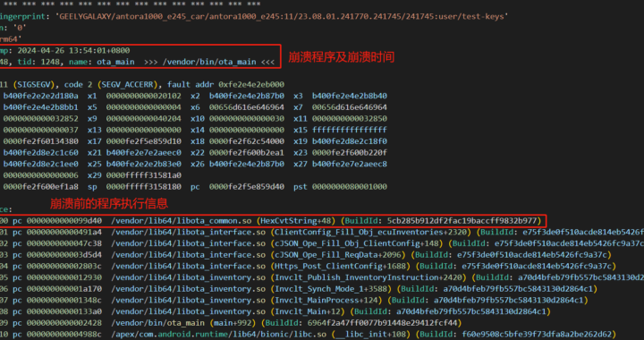Click x10 register value 0000000000000030

pos(247,119)
